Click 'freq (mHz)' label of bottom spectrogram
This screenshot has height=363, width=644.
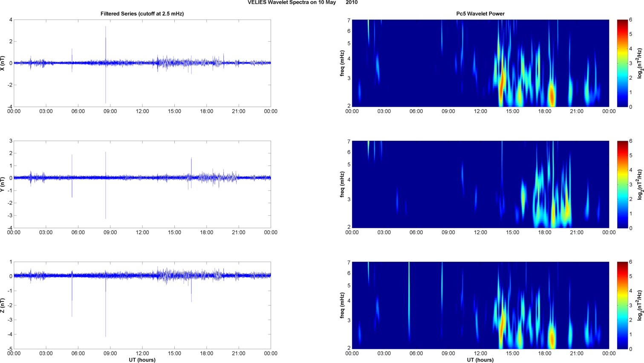coord(342,305)
